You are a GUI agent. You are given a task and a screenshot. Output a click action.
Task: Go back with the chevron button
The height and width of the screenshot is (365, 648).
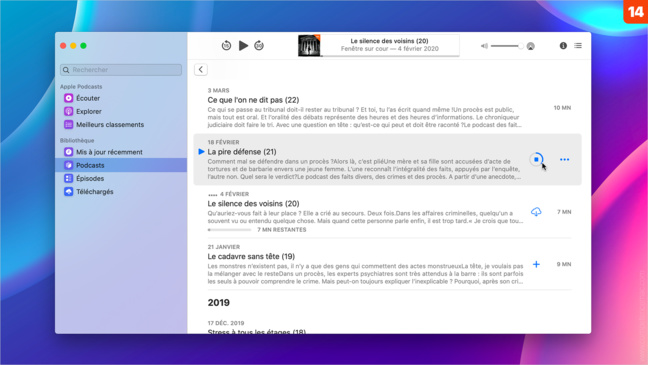pos(201,69)
